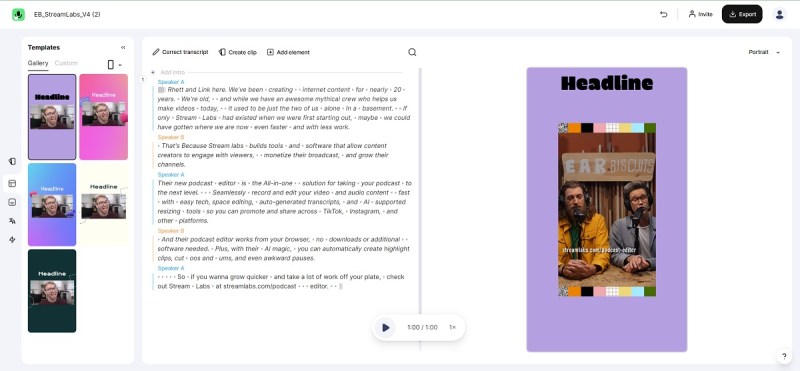Expand the Portrait orientation dropdown
Image resolution: width=800 pixels, height=371 pixels.
[x=764, y=52]
